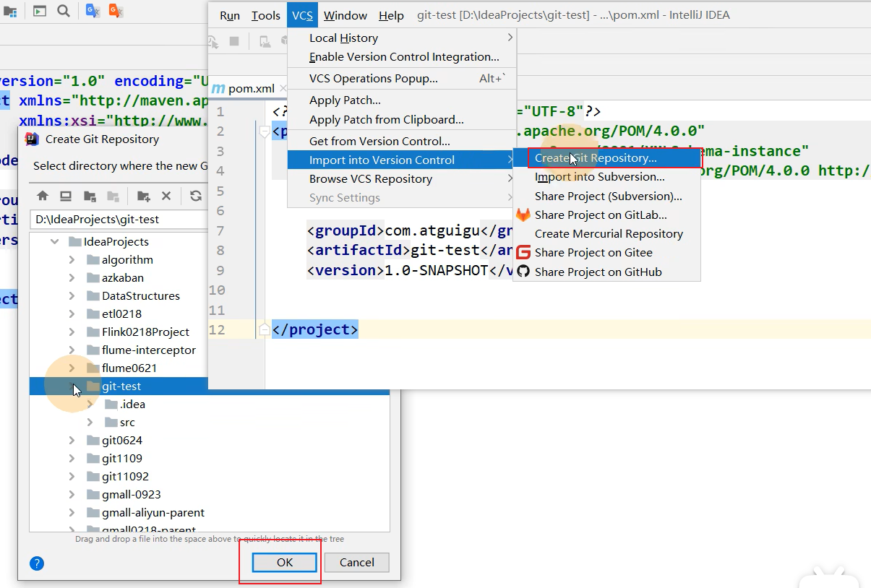Select Share Project on Gitee
The image size is (871, 588).
606,253
